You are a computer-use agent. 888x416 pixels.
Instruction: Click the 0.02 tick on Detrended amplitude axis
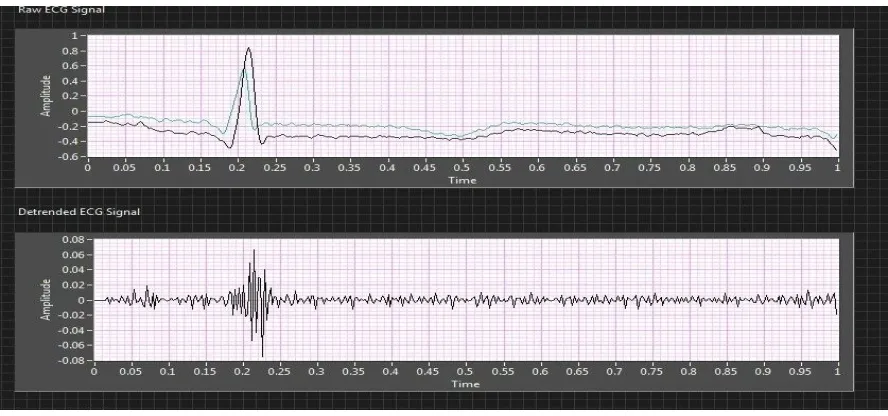(x=73, y=285)
